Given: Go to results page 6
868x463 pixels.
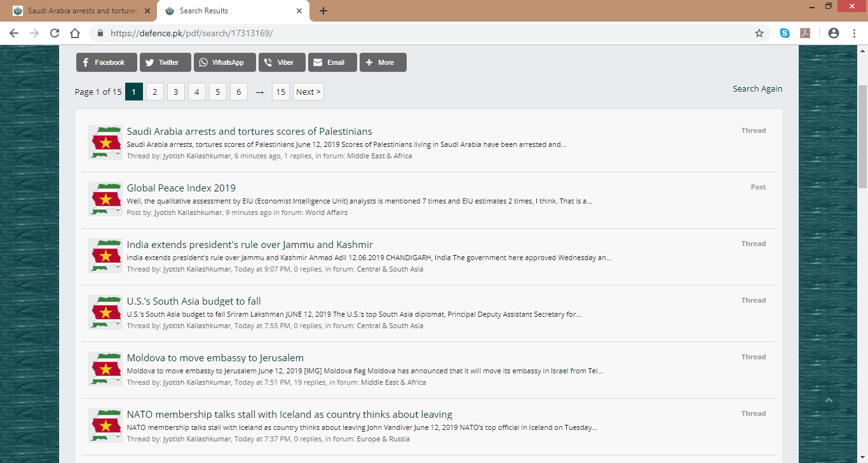Looking at the screenshot, I should pyautogui.click(x=238, y=92).
